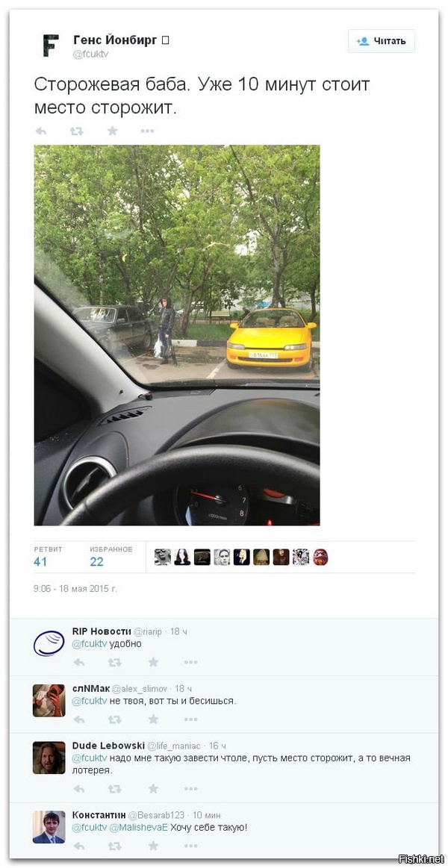Open the Dude Lebowski profile picture
Image resolution: width=448 pixels, height=868 pixels.
(x=49, y=758)
